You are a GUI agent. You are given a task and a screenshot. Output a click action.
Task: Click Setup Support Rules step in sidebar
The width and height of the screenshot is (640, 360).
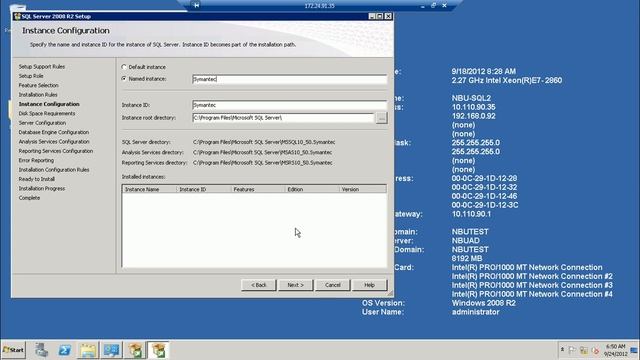click(x=42, y=67)
